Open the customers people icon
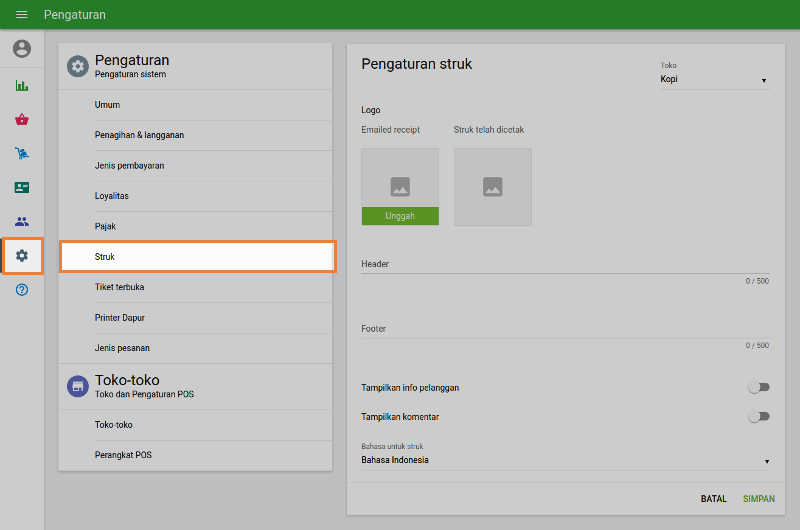The width and height of the screenshot is (800, 530). pyautogui.click(x=22, y=222)
